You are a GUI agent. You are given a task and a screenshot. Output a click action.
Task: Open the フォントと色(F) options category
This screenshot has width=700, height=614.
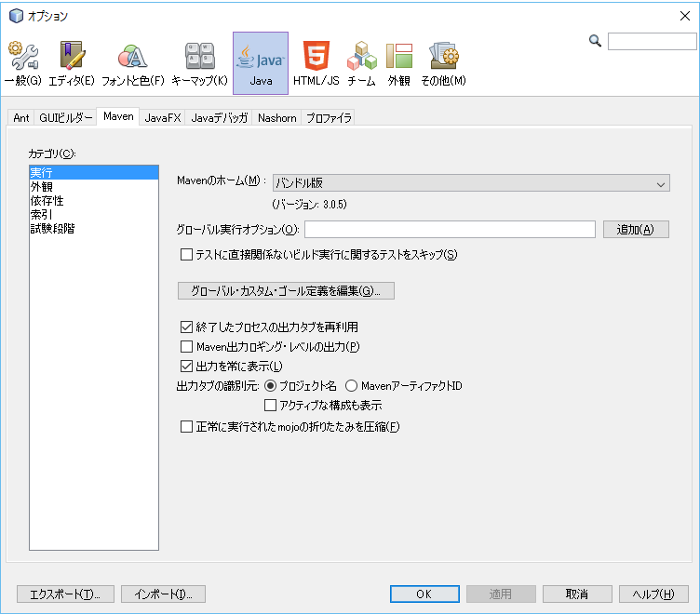pyautogui.click(x=132, y=63)
